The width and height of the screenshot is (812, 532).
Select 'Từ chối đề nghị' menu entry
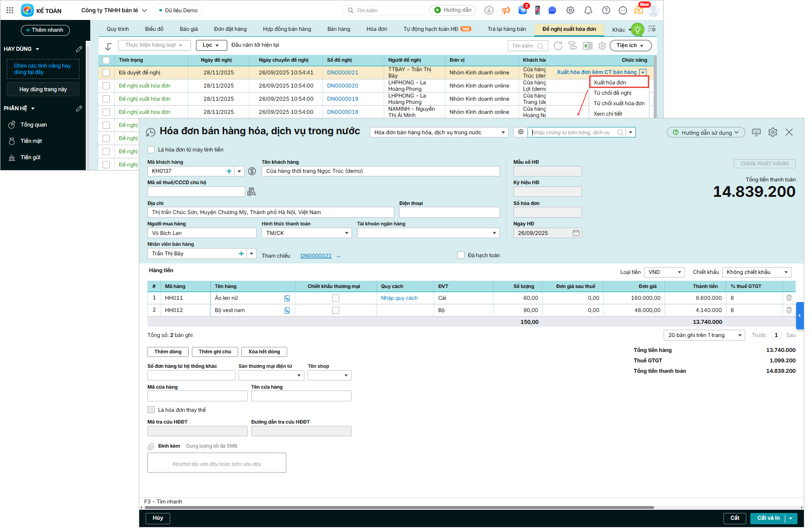click(x=612, y=93)
